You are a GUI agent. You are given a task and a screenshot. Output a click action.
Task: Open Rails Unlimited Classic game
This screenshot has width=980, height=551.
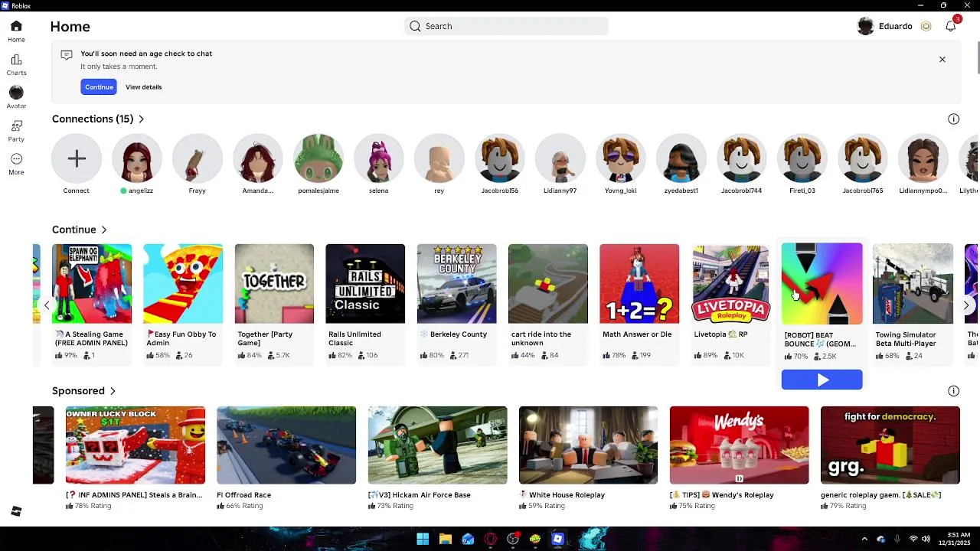click(365, 284)
